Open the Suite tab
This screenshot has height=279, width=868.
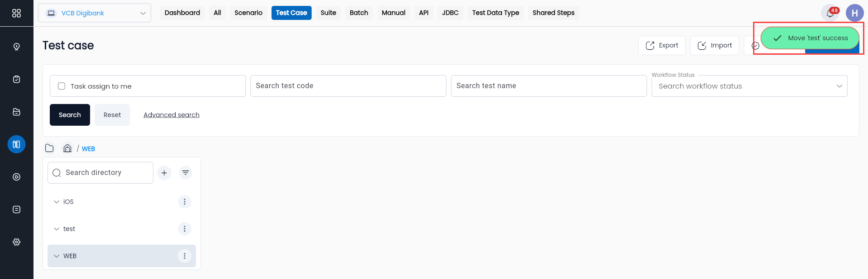pyautogui.click(x=329, y=13)
